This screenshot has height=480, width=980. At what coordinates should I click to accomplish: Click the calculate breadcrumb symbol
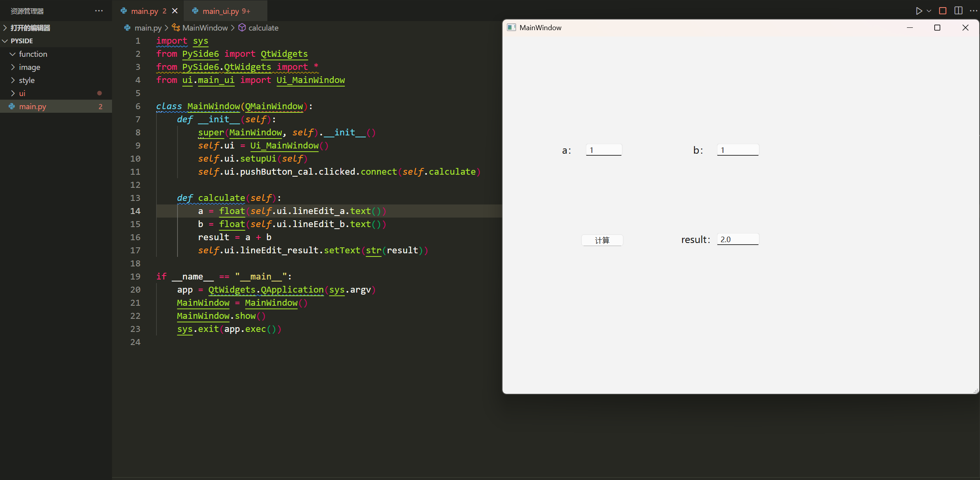(263, 28)
